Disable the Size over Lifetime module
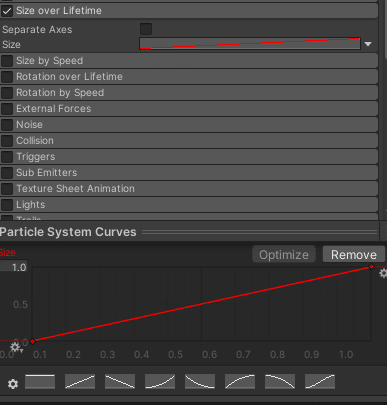The image size is (387, 405). [7, 11]
